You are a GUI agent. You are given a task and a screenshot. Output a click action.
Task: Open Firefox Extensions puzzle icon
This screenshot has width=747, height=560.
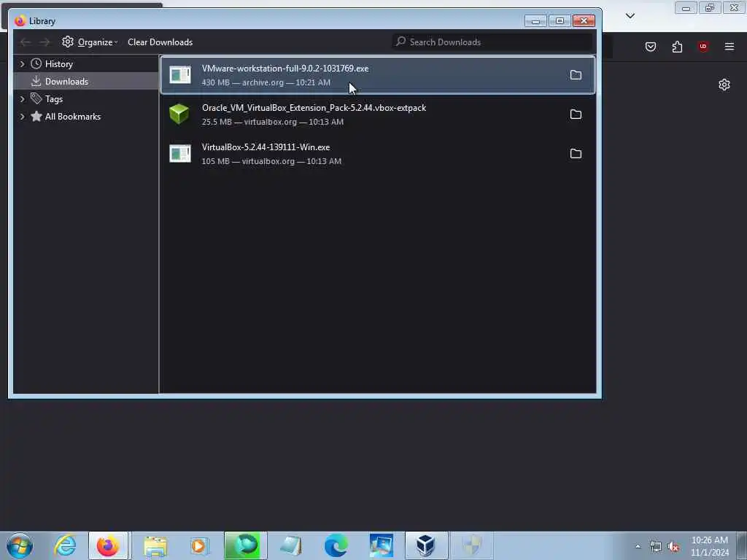pos(677,47)
